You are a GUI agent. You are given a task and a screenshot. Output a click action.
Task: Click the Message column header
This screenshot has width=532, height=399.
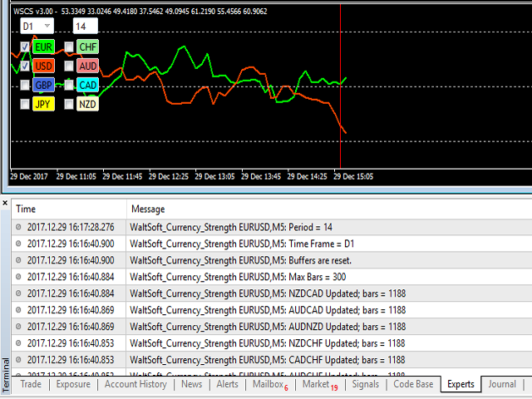pos(148,209)
